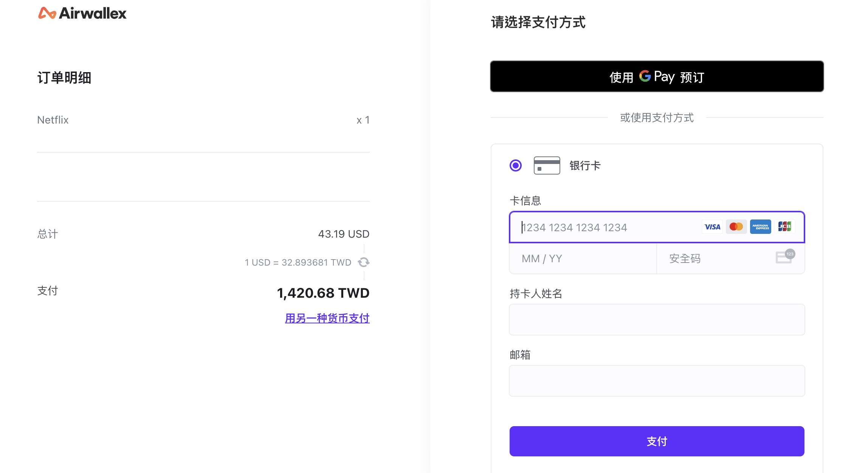Viewport: 868px width, 473px height.
Task: Click the American Express icon
Action: [760, 227]
